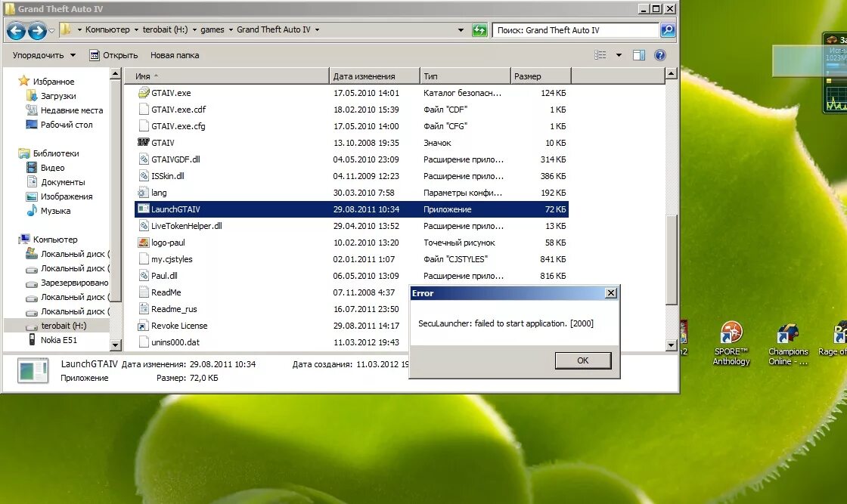Image resolution: width=847 pixels, height=504 pixels.
Task: Open the Упорядочить menu
Action: [44, 55]
